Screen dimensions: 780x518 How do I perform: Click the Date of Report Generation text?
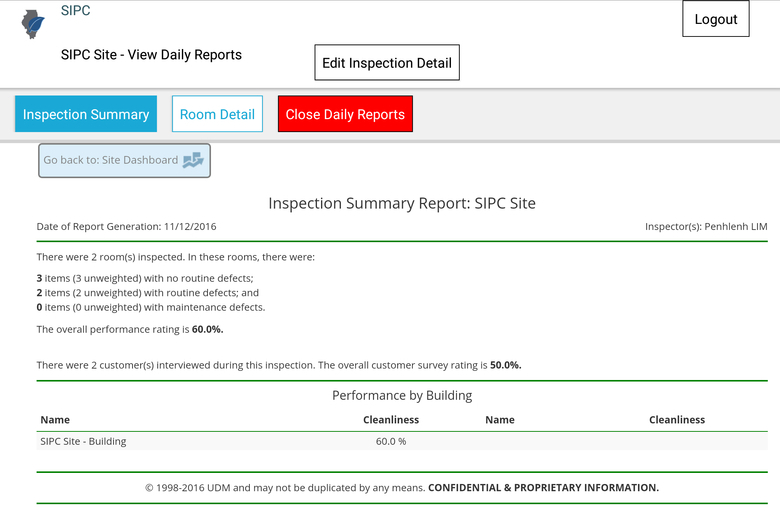126,227
